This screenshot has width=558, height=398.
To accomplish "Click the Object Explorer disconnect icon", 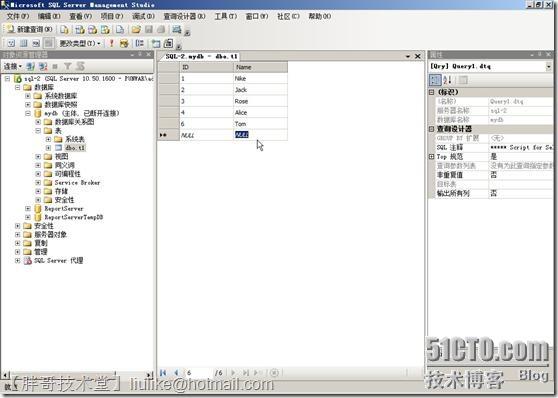I will [x=43, y=66].
